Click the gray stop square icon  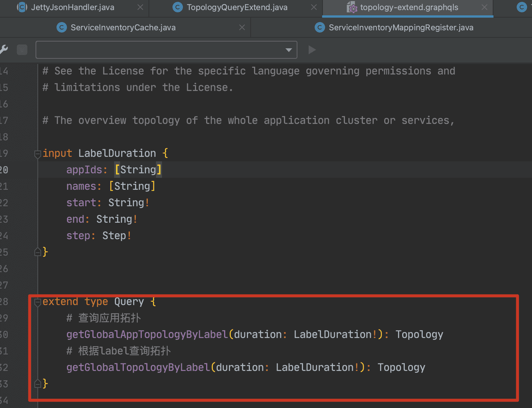(x=22, y=50)
